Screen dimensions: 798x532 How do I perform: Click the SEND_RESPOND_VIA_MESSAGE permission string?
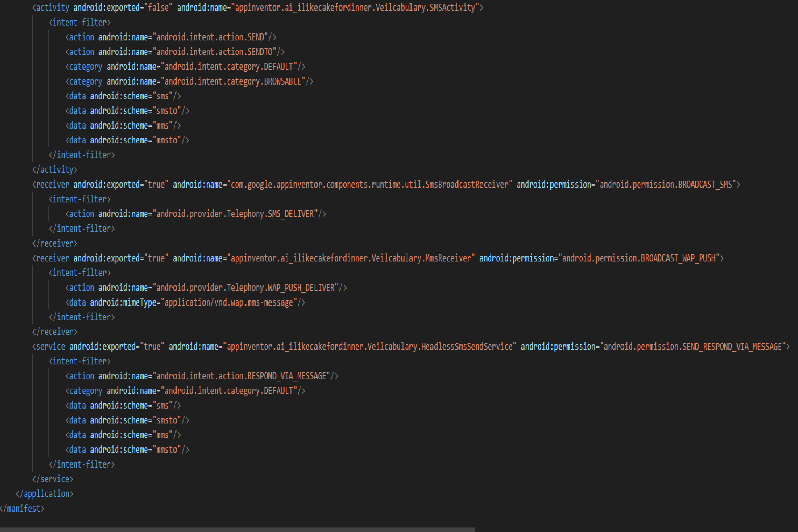(692, 346)
